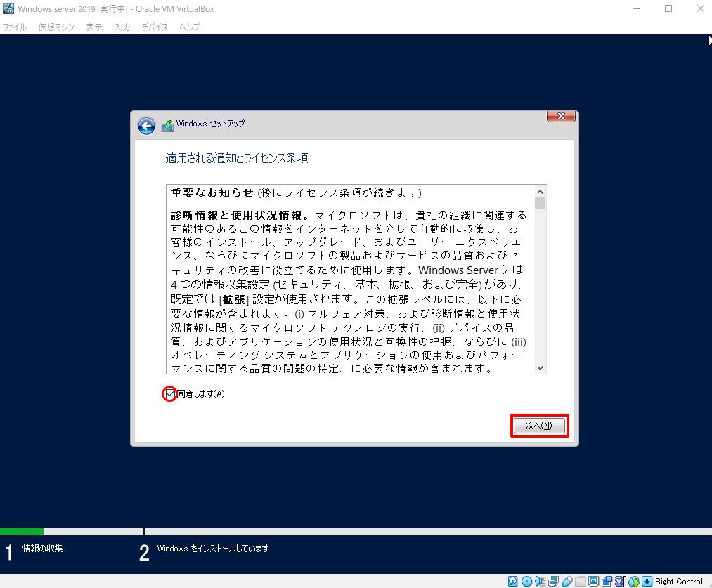Click the back arrow in Windows Setup
The height and width of the screenshot is (588, 712).
pyautogui.click(x=146, y=126)
